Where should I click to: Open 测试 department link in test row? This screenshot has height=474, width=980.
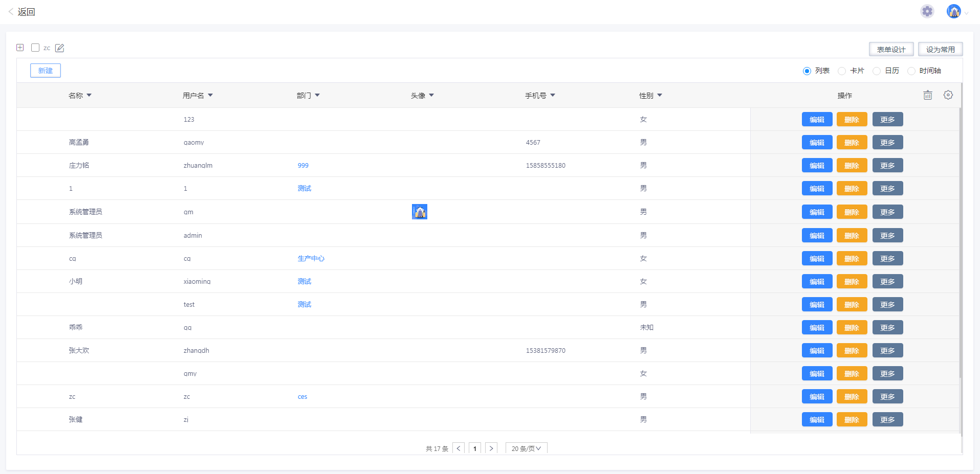[304, 304]
